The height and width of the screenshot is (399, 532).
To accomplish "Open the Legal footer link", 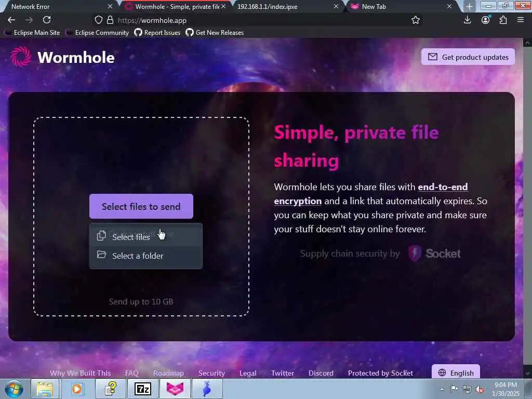I will pos(248,373).
